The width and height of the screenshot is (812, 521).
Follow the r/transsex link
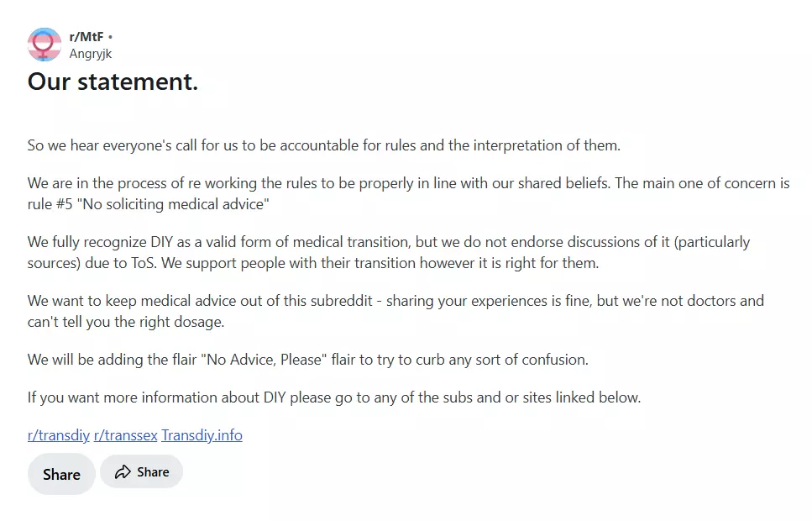[x=125, y=435]
